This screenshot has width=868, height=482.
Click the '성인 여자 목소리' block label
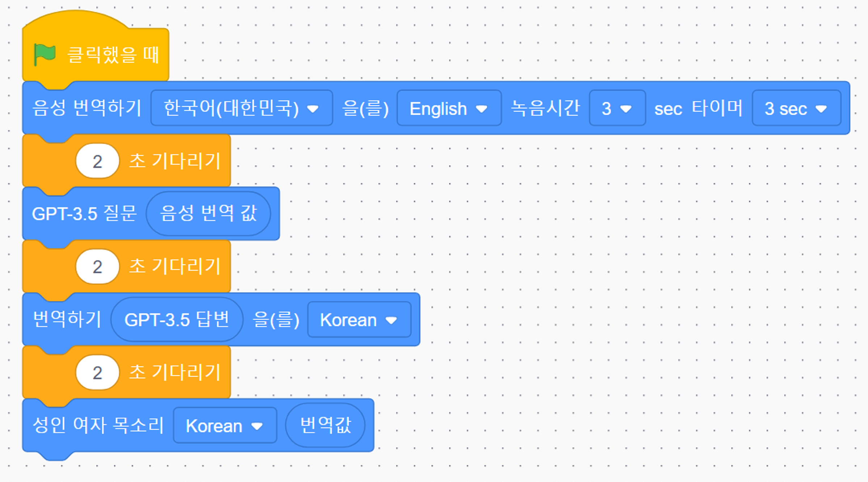point(98,425)
